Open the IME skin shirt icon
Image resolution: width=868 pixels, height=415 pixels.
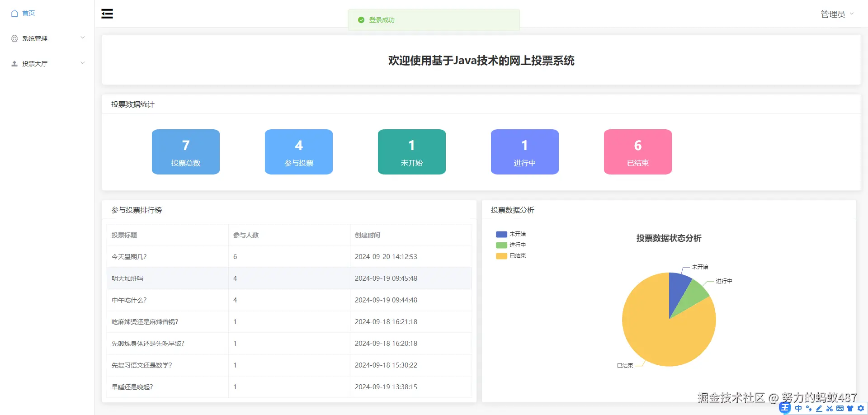tap(850, 408)
